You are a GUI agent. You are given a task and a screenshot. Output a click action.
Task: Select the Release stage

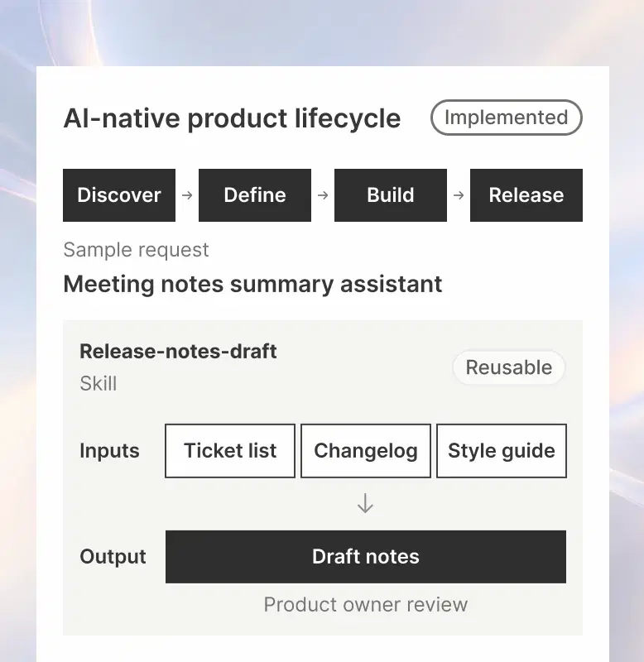(x=526, y=195)
